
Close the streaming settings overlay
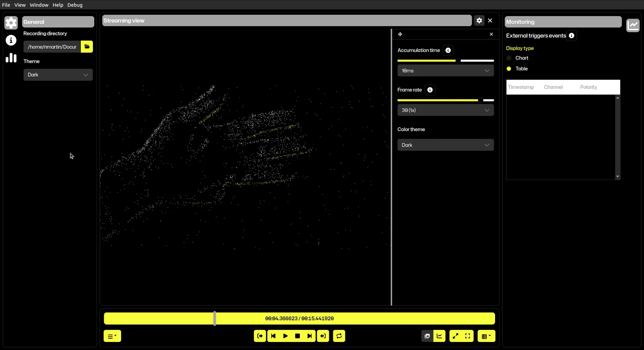click(491, 34)
